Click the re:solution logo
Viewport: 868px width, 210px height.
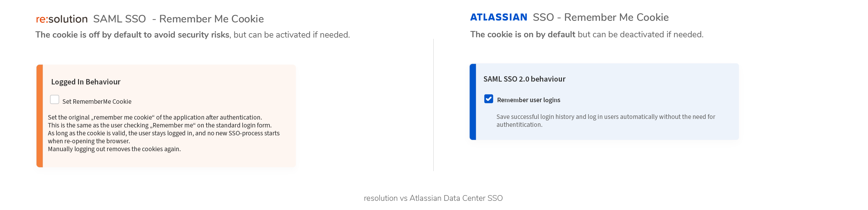[62, 19]
